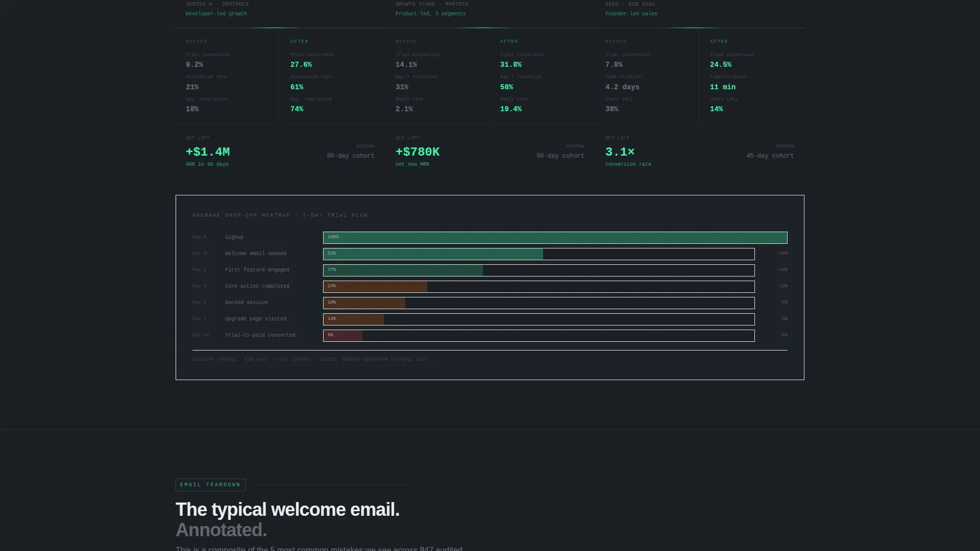Click the 'Developer-led growth' subtitle
980x551 pixels.
216,14
